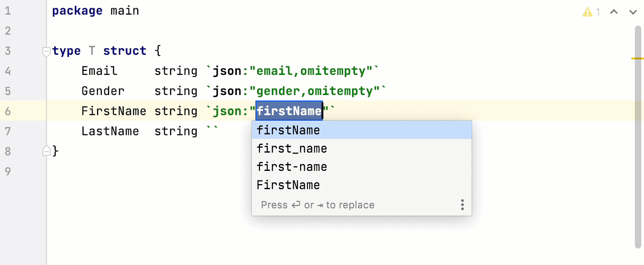Place cursor in the package main declaration
This screenshot has height=265, width=644.
click(96, 10)
